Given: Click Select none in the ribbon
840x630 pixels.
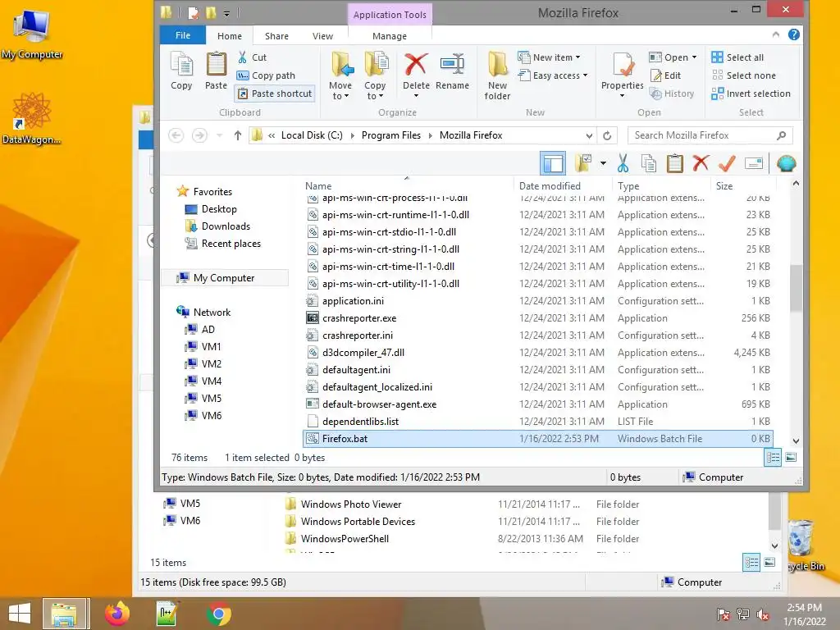Looking at the screenshot, I should tap(743, 75).
